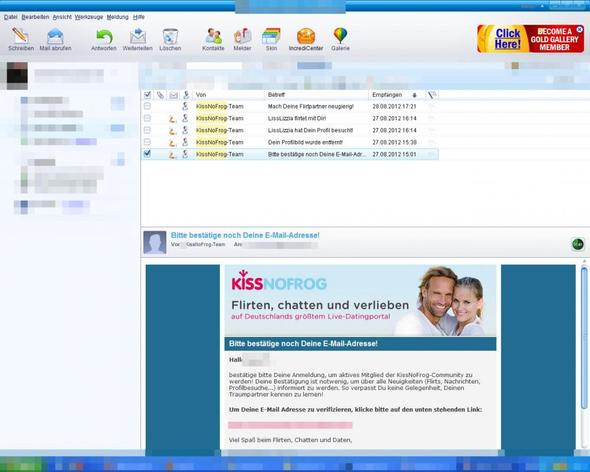
Task: Open the Datei menu
Action: pyautogui.click(x=11, y=17)
